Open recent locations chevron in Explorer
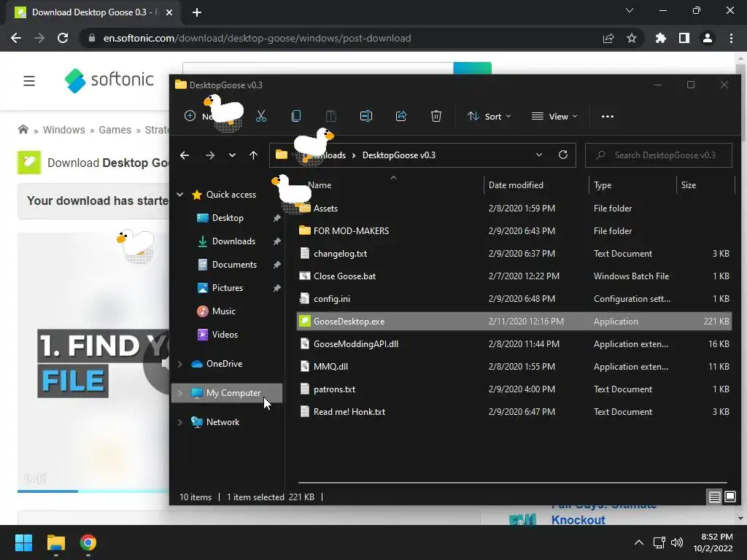 coord(232,155)
